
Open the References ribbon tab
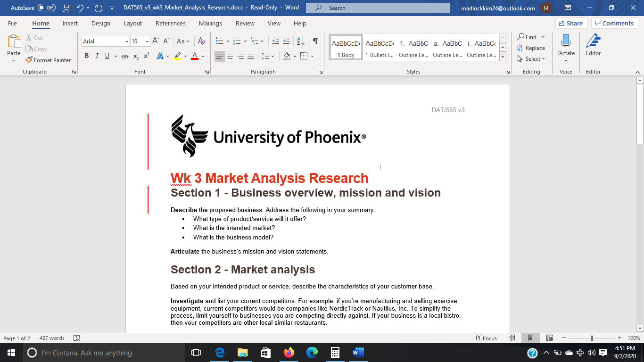[171, 23]
